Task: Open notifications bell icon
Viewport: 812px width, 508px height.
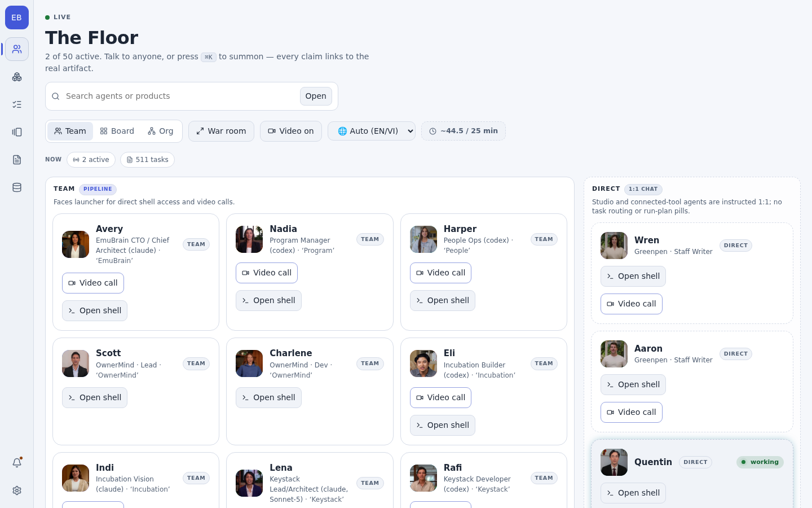Action: tap(17, 463)
